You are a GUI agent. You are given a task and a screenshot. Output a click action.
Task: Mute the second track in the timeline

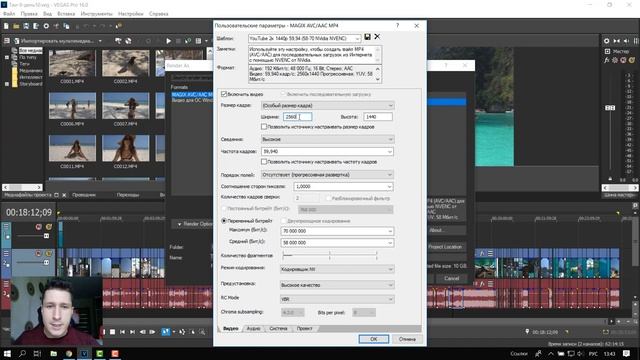point(38,253)
